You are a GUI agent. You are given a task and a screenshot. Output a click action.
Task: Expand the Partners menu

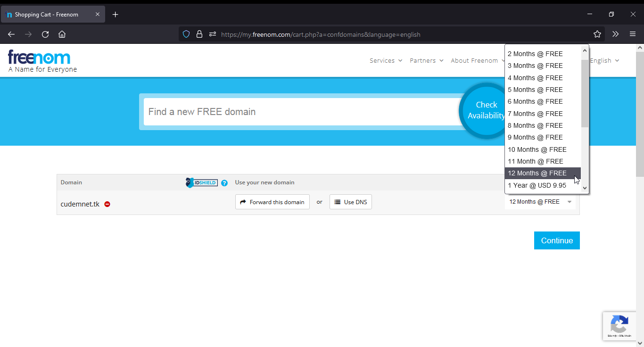(x=427, y=60)
